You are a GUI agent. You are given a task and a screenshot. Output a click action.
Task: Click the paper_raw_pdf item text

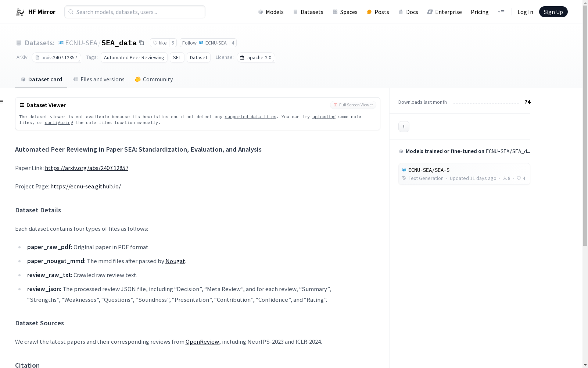[88, 247]
